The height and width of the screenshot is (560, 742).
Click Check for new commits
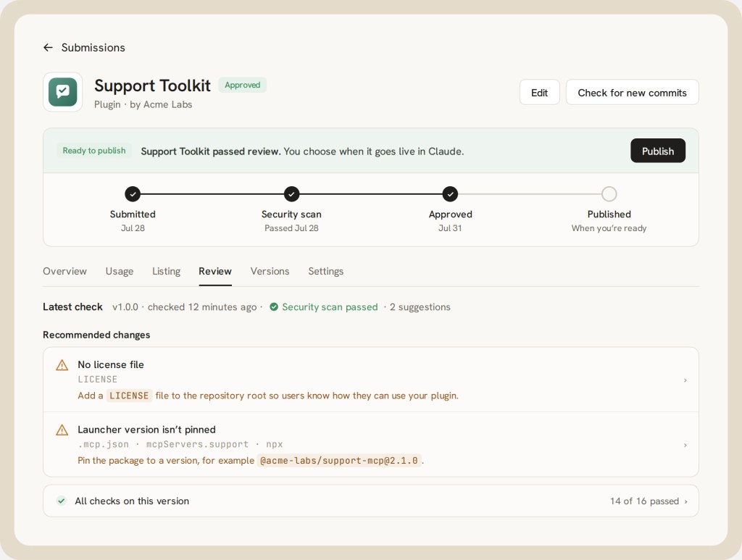click(632, 93)
